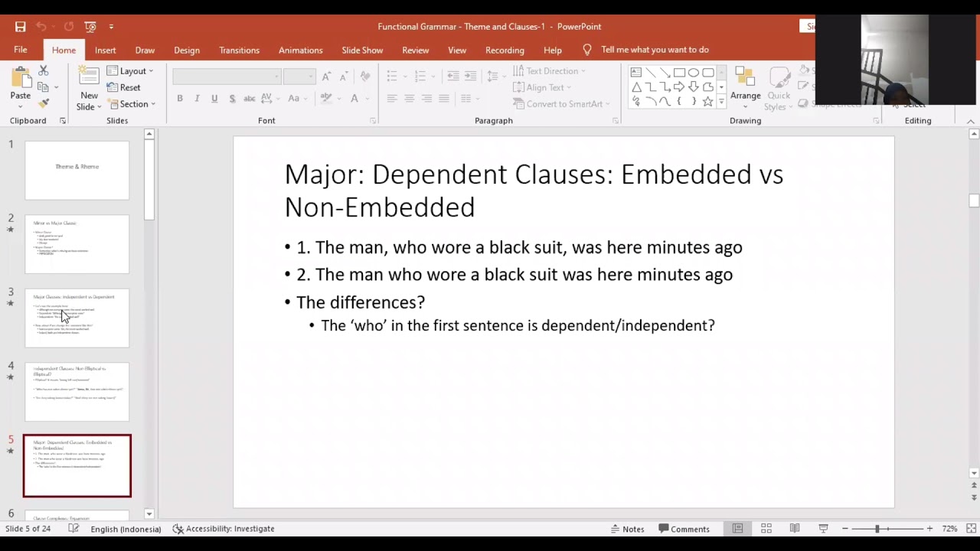Select slide 3 thumbnail

pyautogui.click(x=77, y=318)
